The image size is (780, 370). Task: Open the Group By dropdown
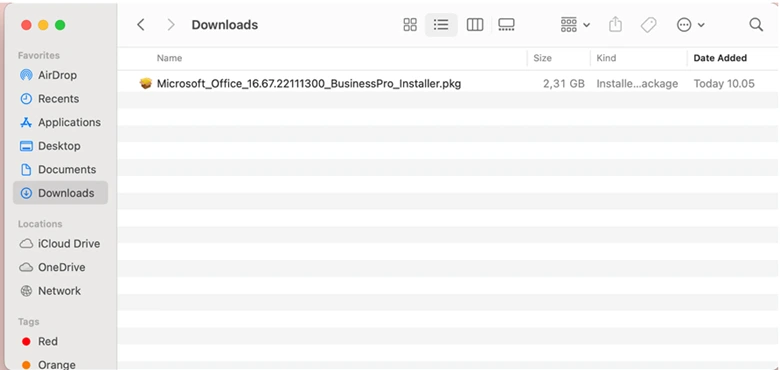click(575, 25)
